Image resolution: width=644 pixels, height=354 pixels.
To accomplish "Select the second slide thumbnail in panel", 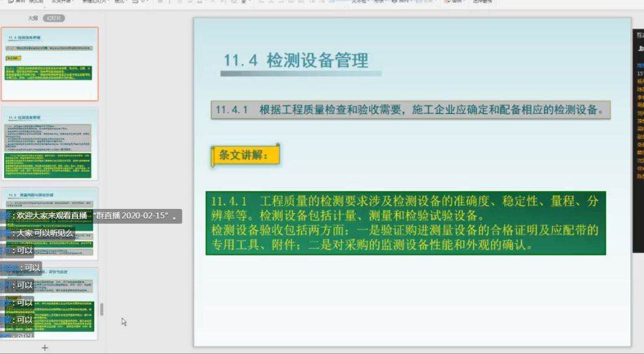I will coord(49,143).
